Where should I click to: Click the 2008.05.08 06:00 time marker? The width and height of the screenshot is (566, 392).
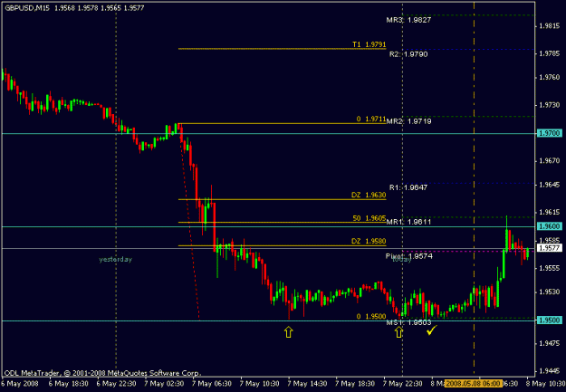[x=474, y=383]
